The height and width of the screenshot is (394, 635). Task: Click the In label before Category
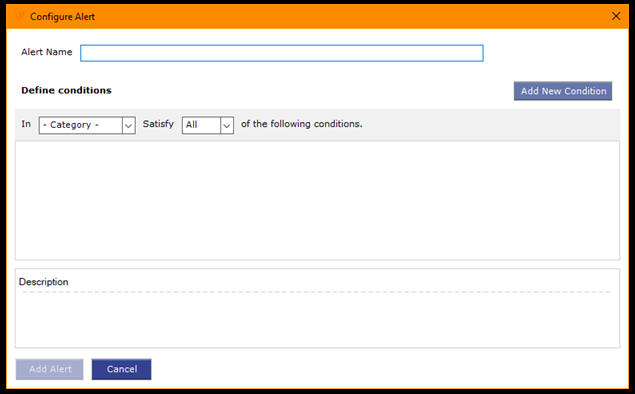coord(26,124)
